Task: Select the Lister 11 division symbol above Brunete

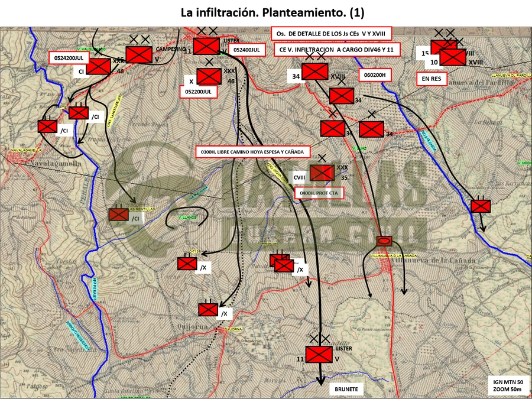Action: coord(319,354)
